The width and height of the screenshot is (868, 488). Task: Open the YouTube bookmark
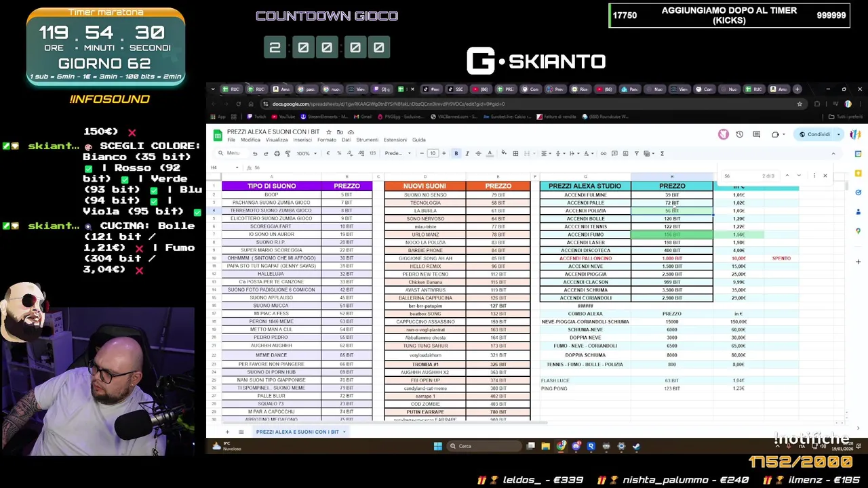(x=284, y=117)
